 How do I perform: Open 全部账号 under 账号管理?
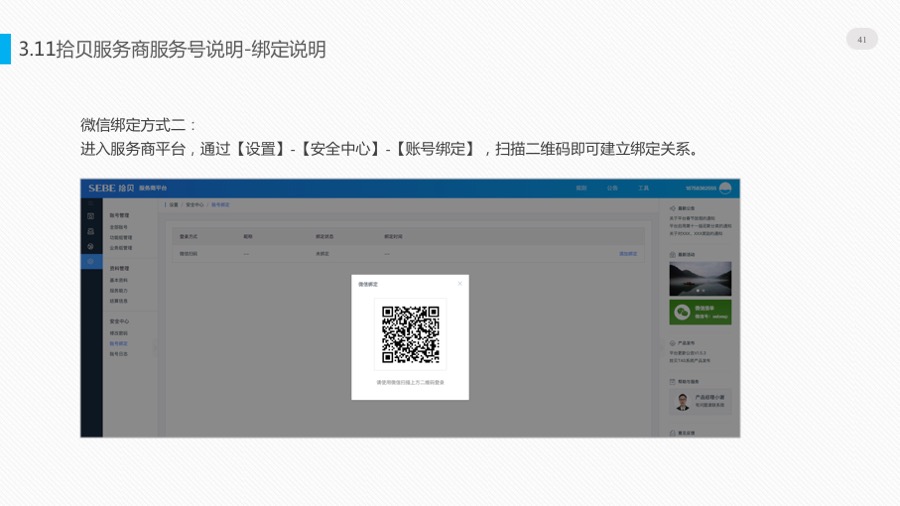coord(119,227)
